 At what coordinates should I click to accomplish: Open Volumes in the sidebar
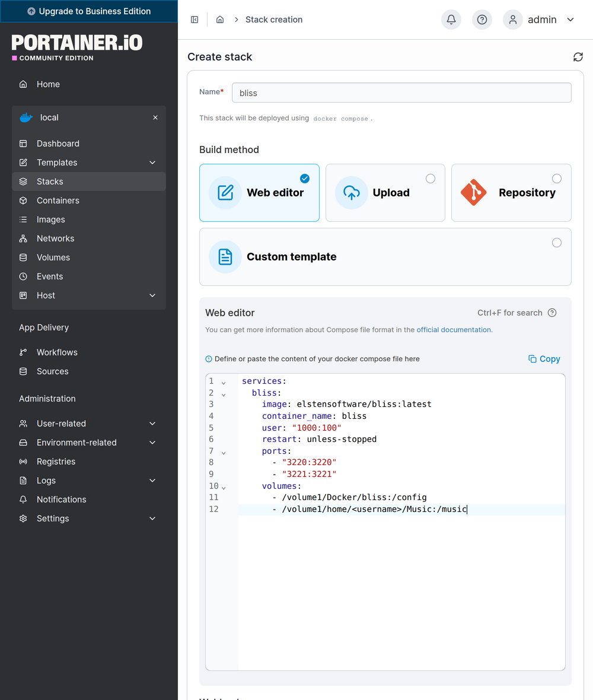pyautogui.click(x=89, y=257)
